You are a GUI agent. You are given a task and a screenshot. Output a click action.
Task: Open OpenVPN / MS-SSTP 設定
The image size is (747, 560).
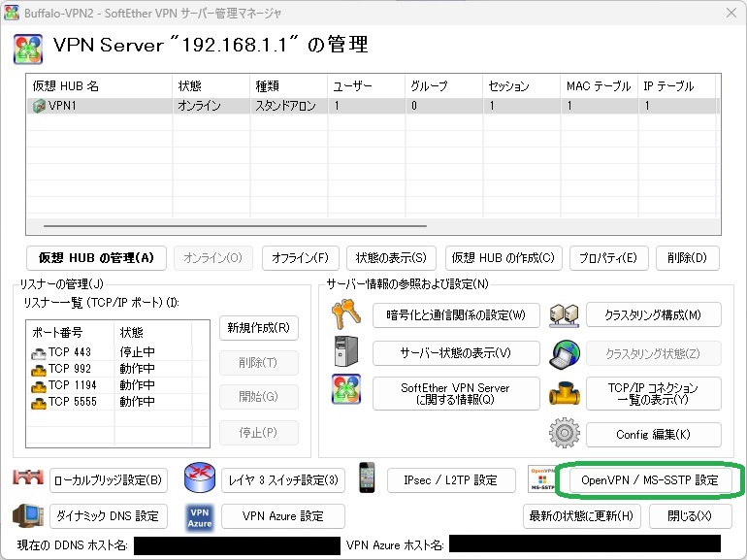(x=650, y=480)
